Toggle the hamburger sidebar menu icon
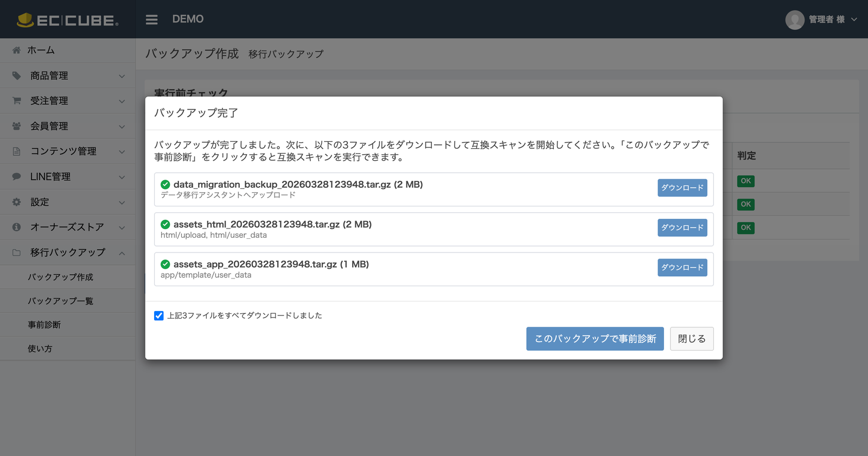The height and width of the screenshot is (456, 868). (x=151, y=20)
